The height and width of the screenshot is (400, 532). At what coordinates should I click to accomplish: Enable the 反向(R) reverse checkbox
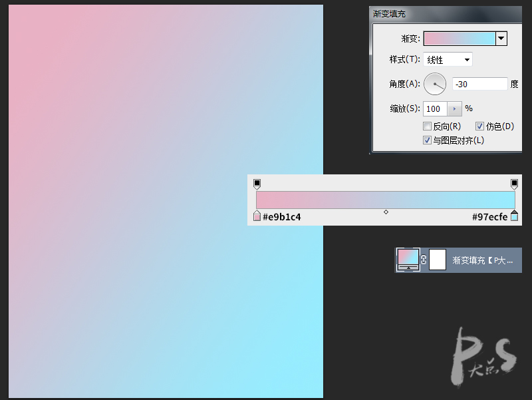point(427,126)
